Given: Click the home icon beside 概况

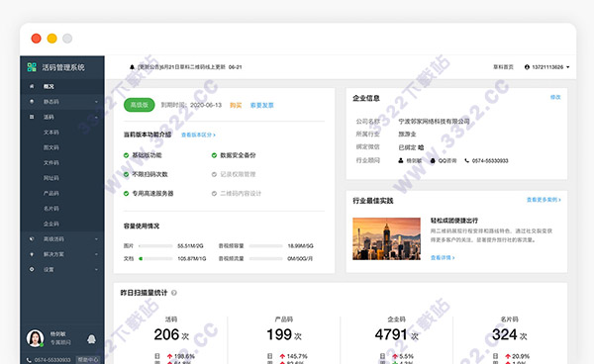Looking at the screenshot, I should [x=32, y=86].
